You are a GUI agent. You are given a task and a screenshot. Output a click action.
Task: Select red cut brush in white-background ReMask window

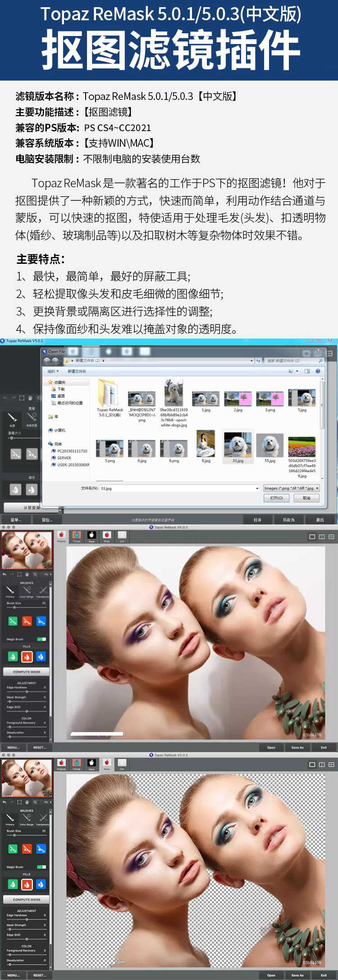click(27, 621)
